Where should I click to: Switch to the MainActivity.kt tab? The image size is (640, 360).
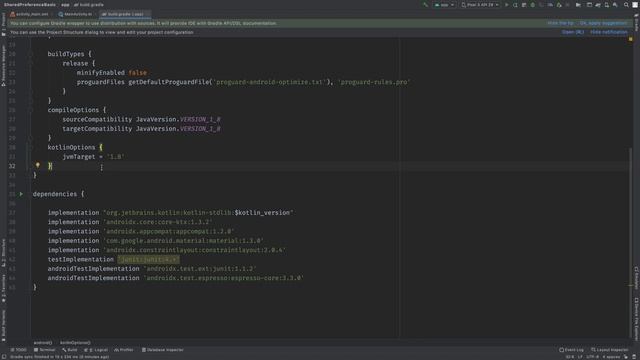(x=76, y=14)
